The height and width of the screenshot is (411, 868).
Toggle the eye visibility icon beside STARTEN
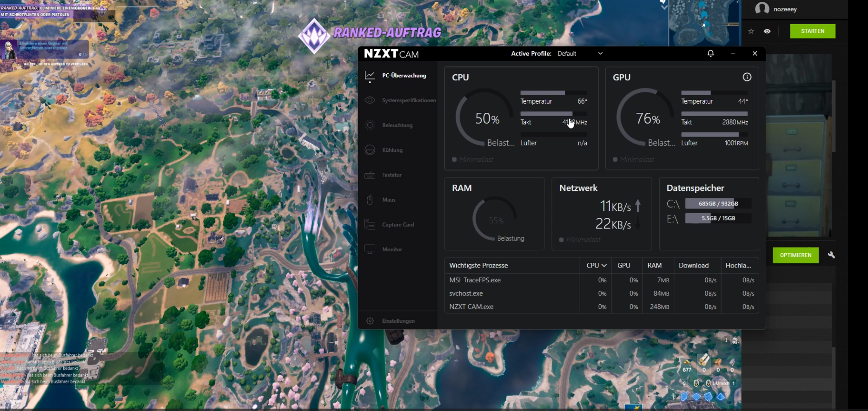pos(767,31)
